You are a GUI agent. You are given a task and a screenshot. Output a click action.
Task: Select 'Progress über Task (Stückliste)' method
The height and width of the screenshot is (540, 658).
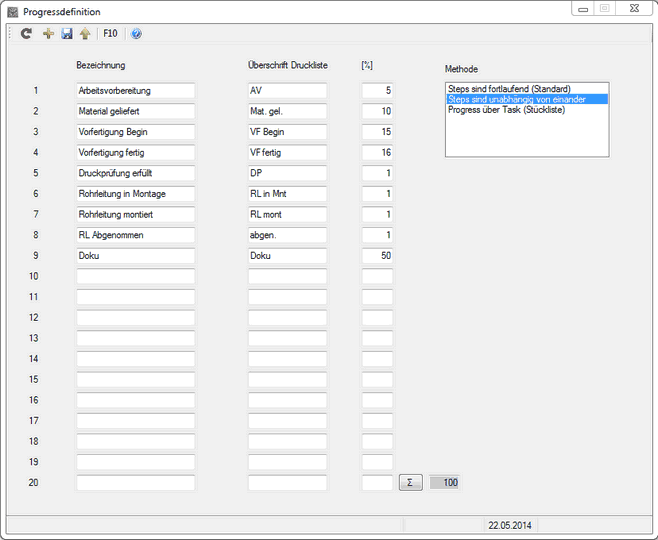[506, 110]
